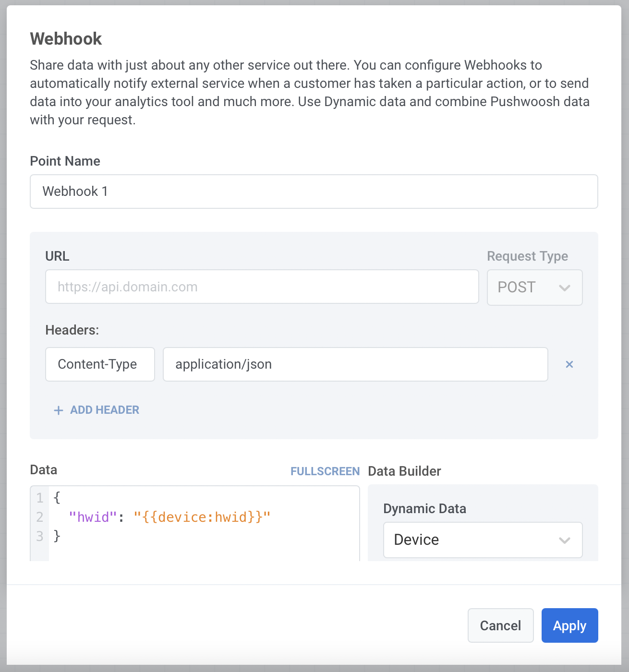Place cursor at closing brace on line 3
The image size is (629, 672).
(57, 536)
